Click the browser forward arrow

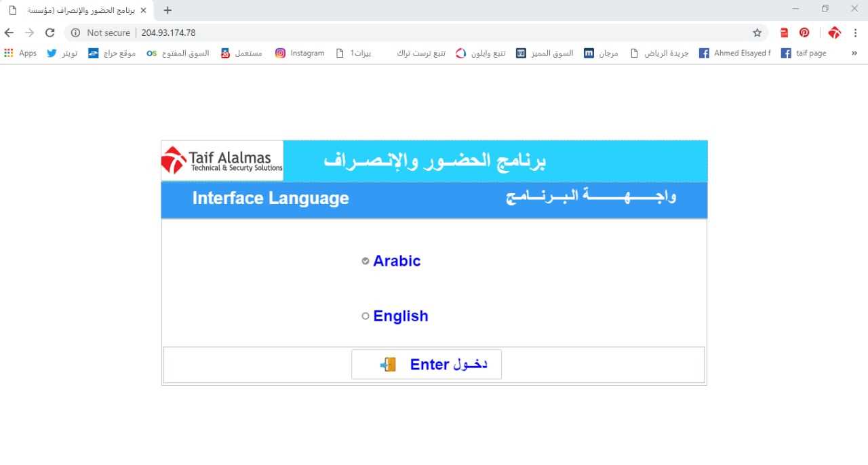29,33
